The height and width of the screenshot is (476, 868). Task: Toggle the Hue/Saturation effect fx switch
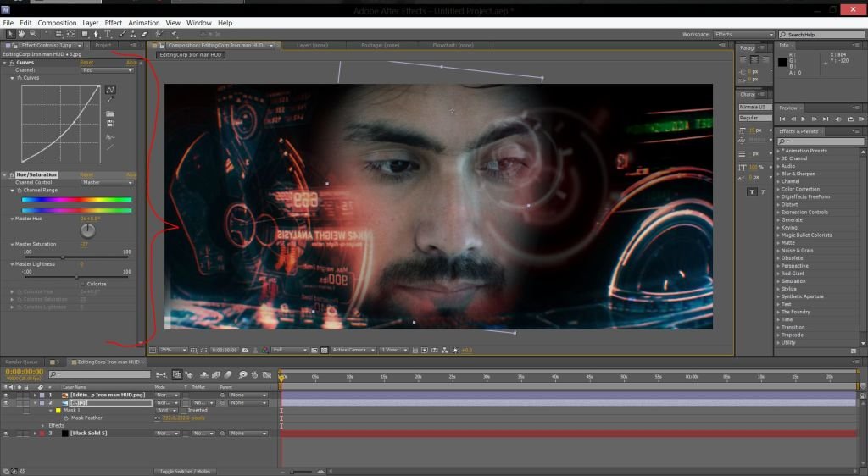click(12, 174)
